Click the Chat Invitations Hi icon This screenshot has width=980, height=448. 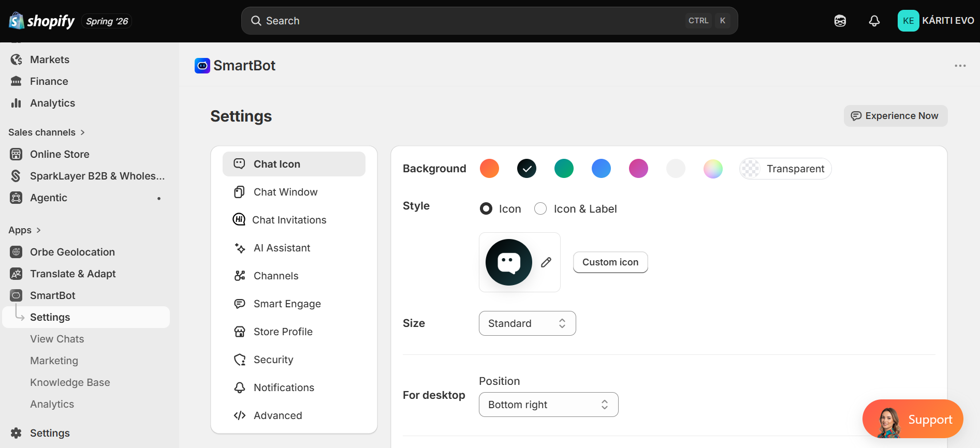pyautogui.click(x=239, y=220)
